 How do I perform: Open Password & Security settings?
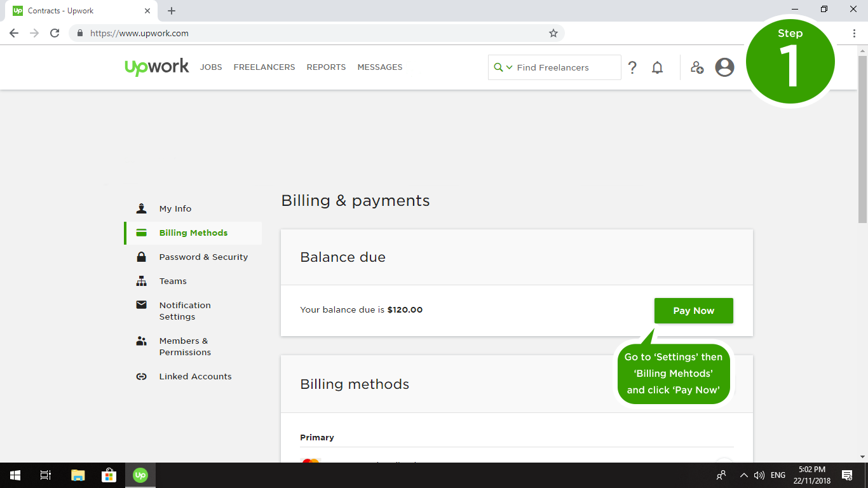pyautogui.click(x=203, y=257)
